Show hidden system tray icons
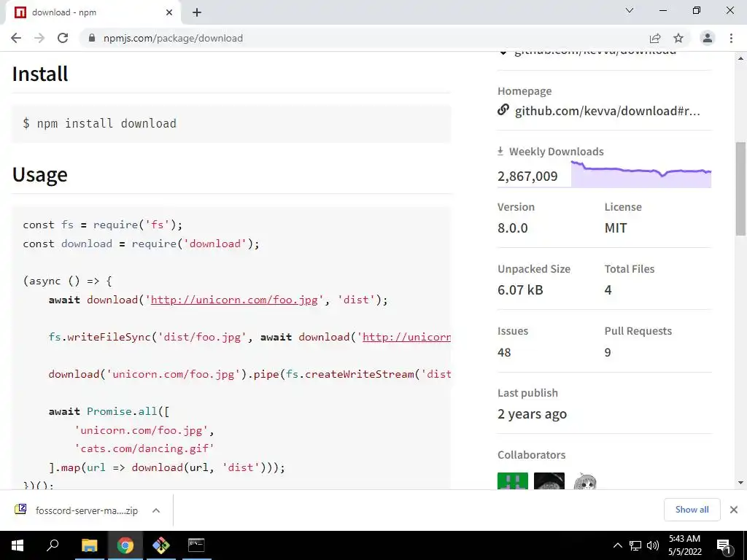This screenshot has width=747, height=560. pos(617,545)
